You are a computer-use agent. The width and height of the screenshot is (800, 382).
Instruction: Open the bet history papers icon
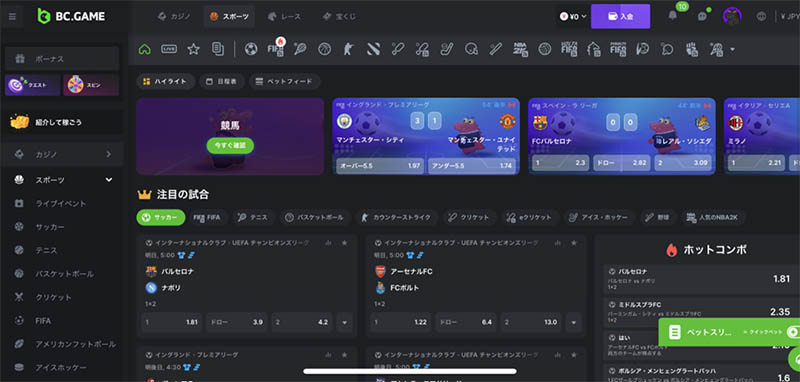pos(217,49)
